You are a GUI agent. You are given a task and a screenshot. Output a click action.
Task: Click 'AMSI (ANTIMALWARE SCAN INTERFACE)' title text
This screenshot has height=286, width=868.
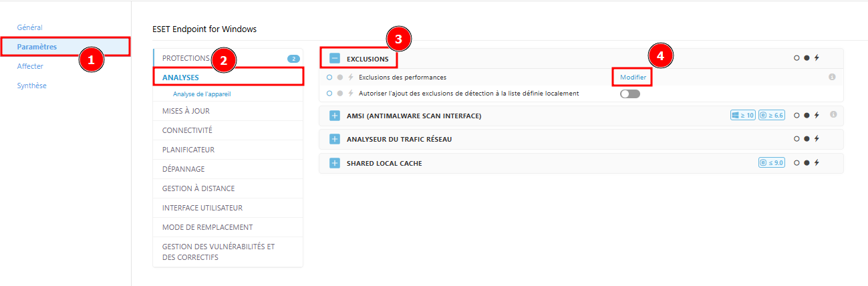click(x=414, y=116)
